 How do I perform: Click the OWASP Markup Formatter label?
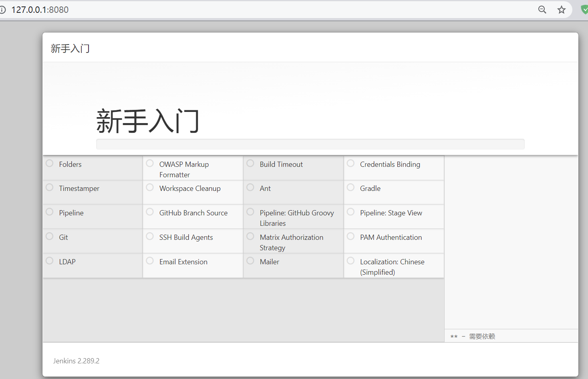184,170
